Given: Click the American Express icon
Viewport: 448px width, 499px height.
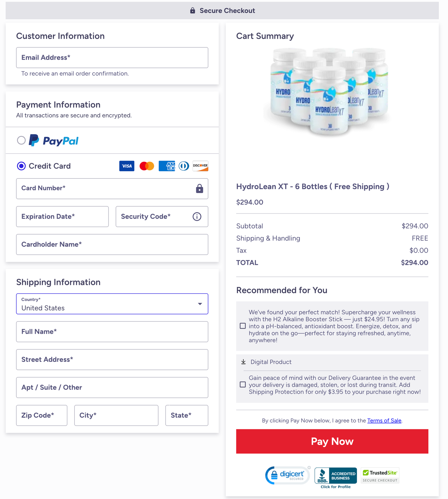Looking at the screenshot, I should click(167, 166).
